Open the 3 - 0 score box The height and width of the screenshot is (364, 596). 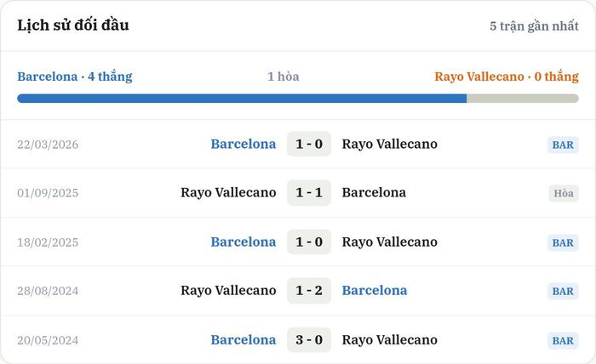pos(309,339)
